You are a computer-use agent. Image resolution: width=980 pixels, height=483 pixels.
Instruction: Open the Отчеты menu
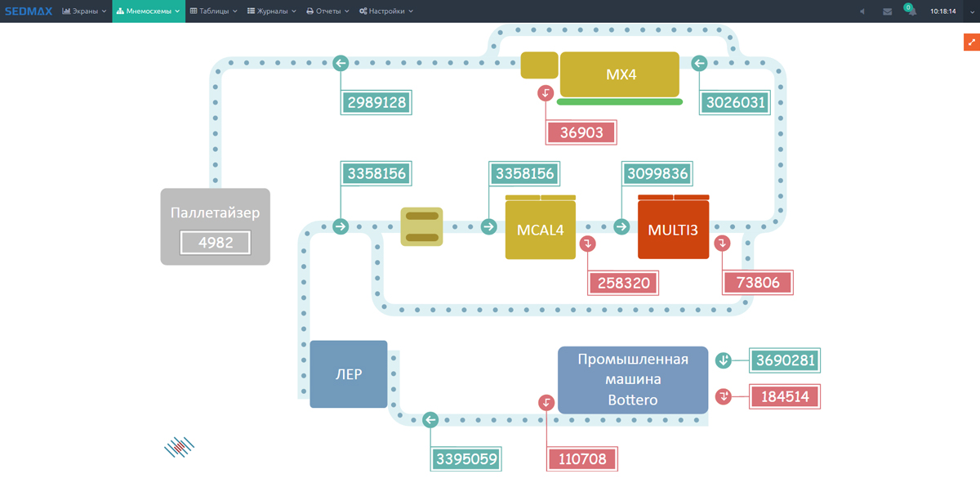click(x=327, y=11)
